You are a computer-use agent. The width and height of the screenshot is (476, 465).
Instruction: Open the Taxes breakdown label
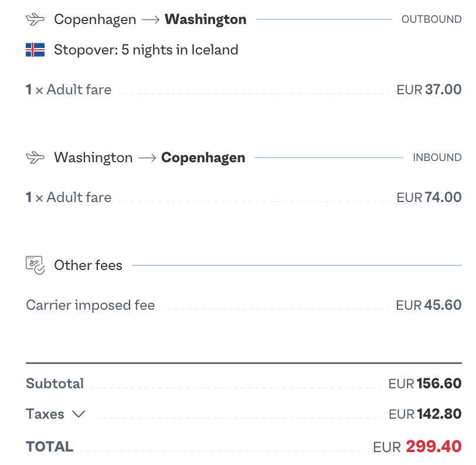click(45, 413)
